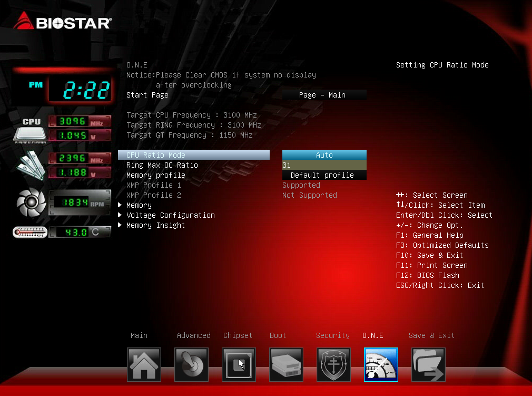The height and width of the screenshot is (396, 532).
Task: Open the Default profile memory dropdown
Action: click(x=324, y=175)
